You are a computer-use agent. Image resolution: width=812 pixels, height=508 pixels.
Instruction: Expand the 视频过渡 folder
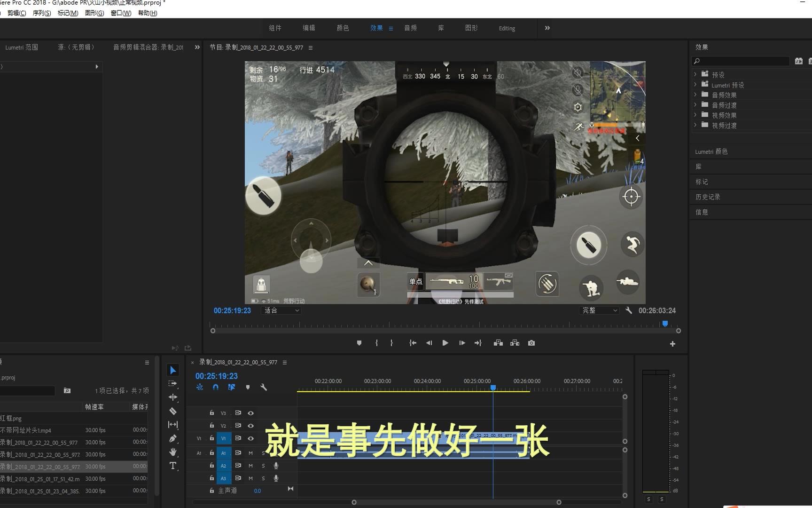click(695, 125)
